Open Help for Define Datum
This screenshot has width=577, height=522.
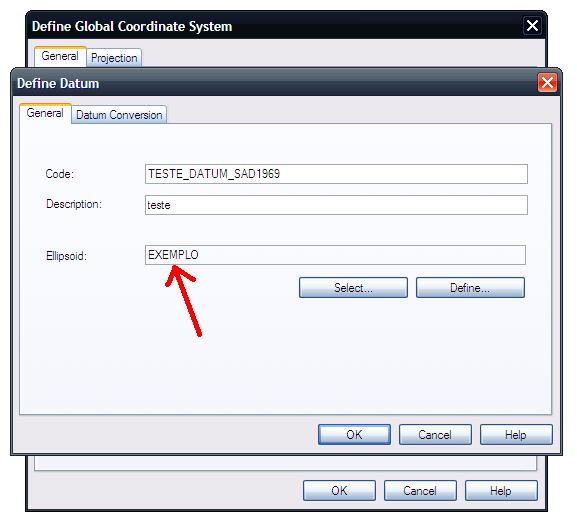516,434
